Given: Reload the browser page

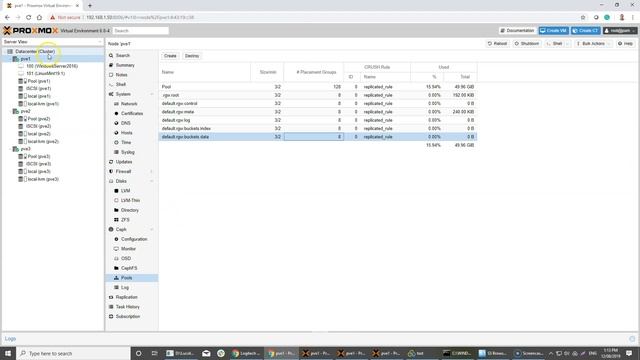Looking at the screenshot, I should 29,18.
